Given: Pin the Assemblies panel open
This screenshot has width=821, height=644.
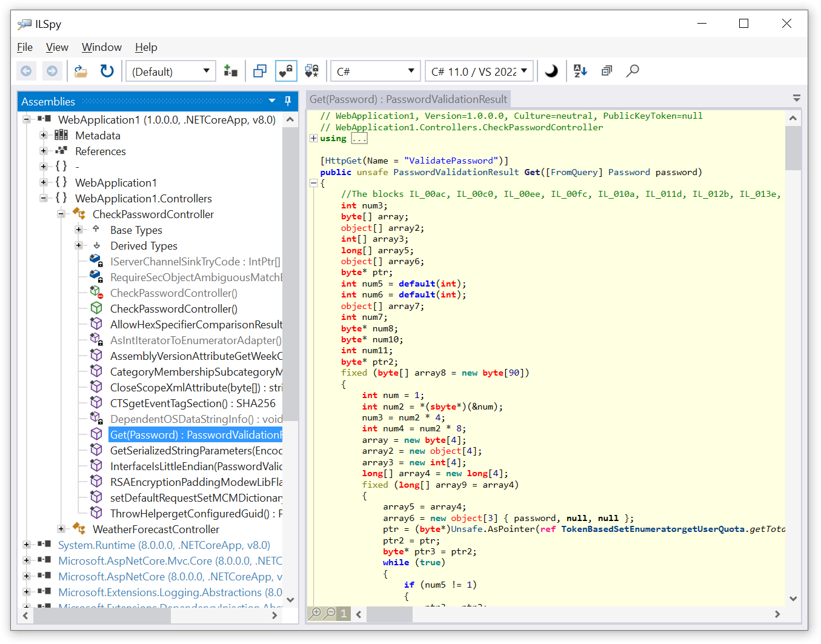Looking at the screenshot, I should pyautogui.click(x=287, y=101).
